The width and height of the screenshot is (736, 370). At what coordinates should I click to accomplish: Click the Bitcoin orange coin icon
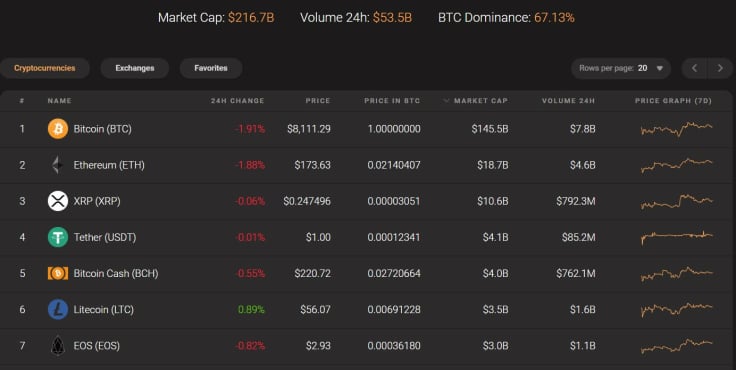click(58, 129)
